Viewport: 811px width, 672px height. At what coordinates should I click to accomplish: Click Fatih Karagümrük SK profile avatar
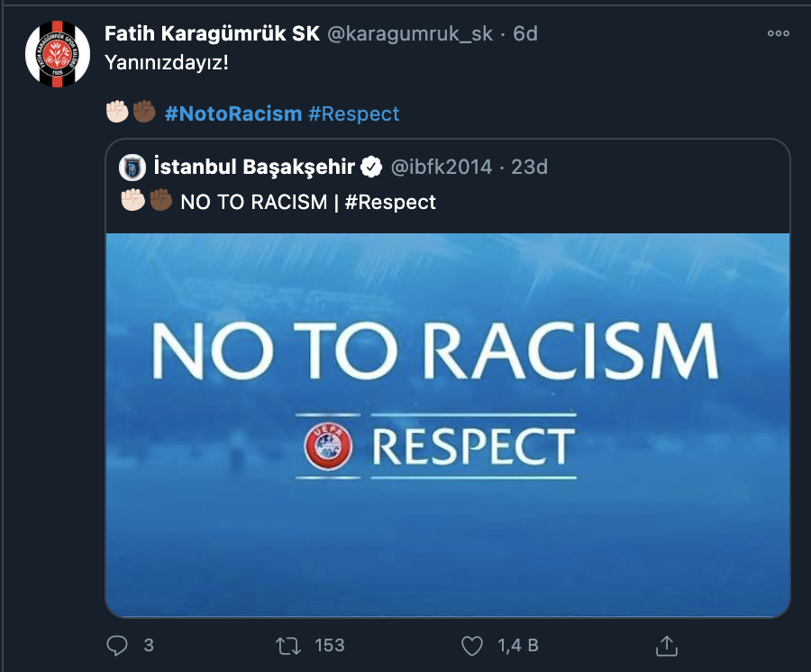click(58, 54)
